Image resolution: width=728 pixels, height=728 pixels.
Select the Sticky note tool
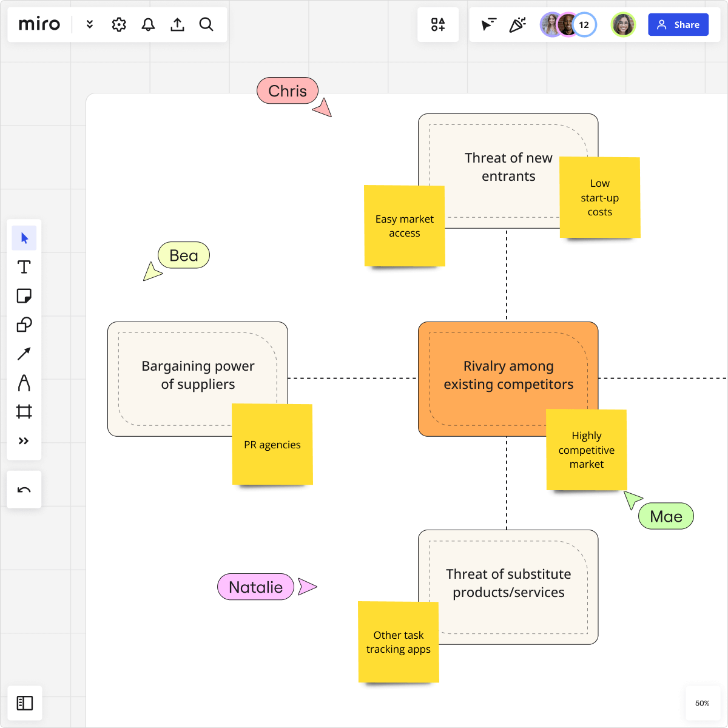click(24, 296)
